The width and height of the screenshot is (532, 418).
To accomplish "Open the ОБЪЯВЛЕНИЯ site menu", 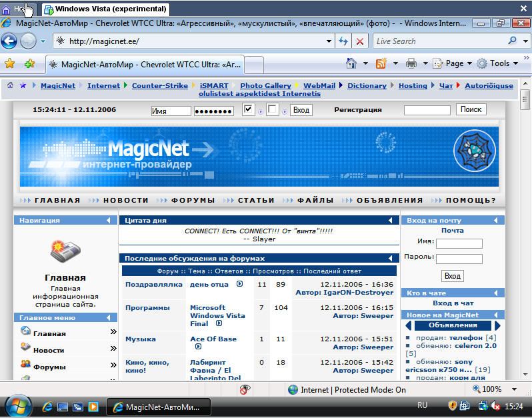I will 389,200.
